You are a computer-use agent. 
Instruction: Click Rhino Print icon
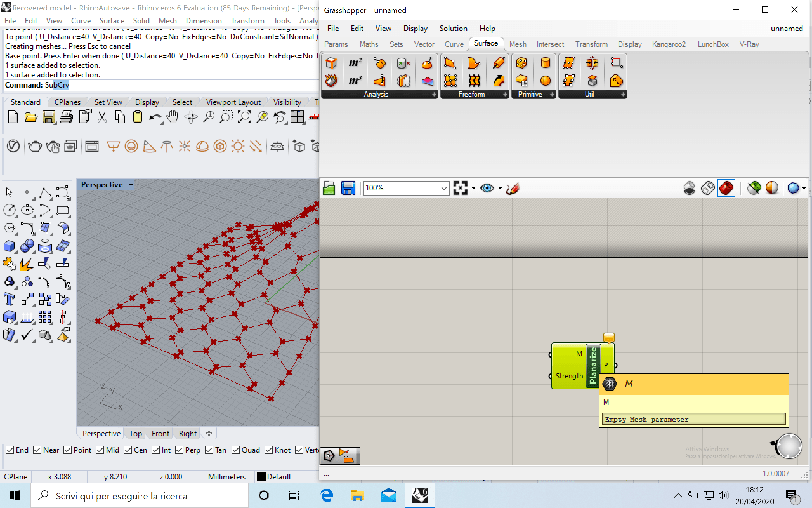pos(66,117)
